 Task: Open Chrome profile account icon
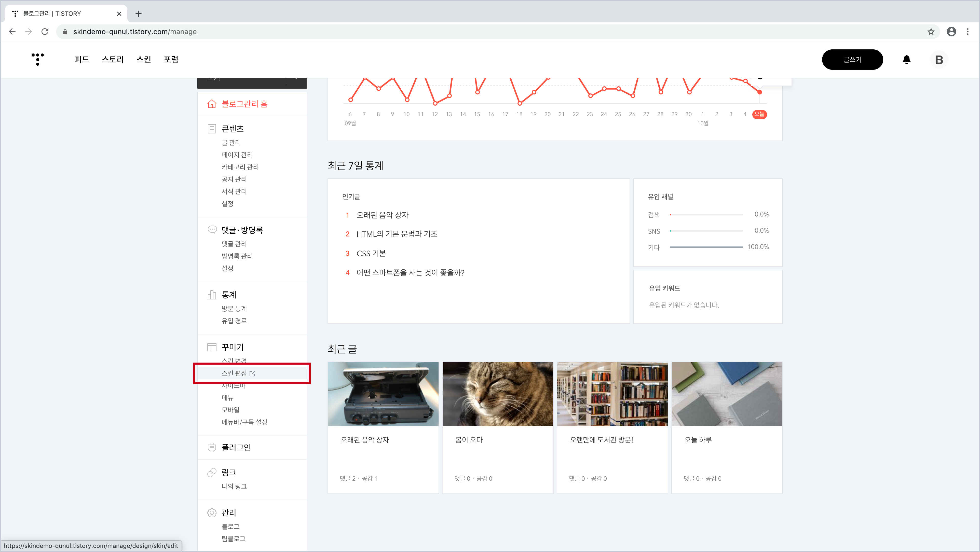click(951, 32)
